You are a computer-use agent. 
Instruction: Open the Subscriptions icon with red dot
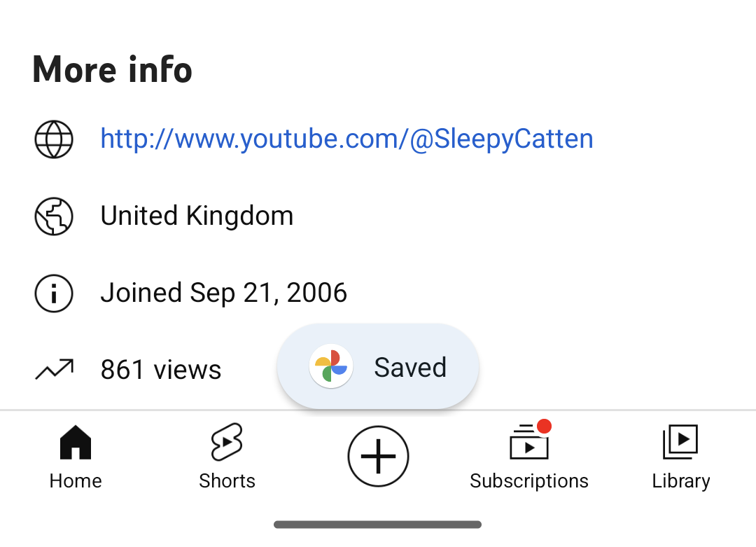pyautogui.click(x=529, y=443)
